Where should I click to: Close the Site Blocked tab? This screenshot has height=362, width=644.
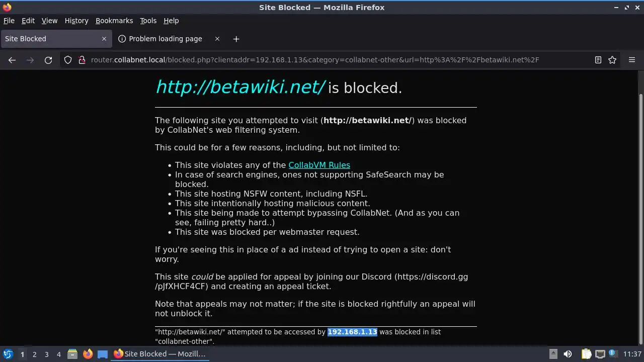pyautogui.click(x=104, y=39)
